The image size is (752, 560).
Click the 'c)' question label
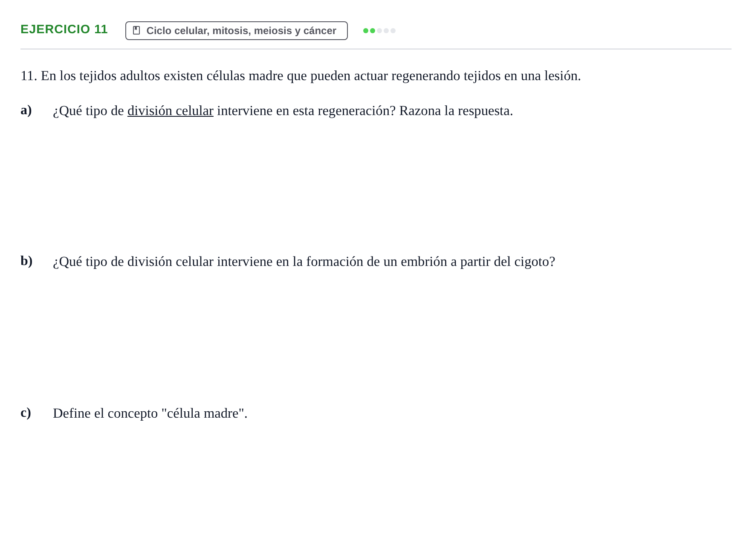point(26,413)
